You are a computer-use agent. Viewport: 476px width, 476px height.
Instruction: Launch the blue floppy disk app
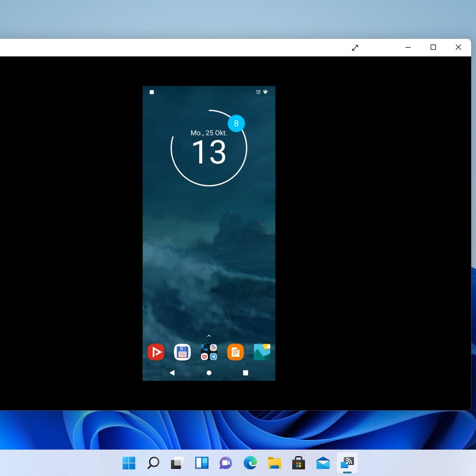tap(182, 352)
